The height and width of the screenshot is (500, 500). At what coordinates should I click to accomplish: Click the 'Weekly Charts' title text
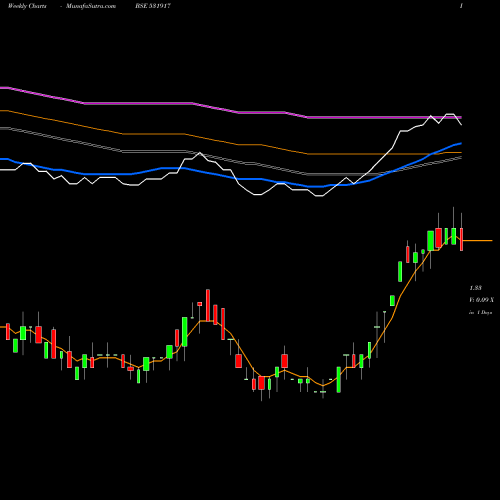click(27, 6)
